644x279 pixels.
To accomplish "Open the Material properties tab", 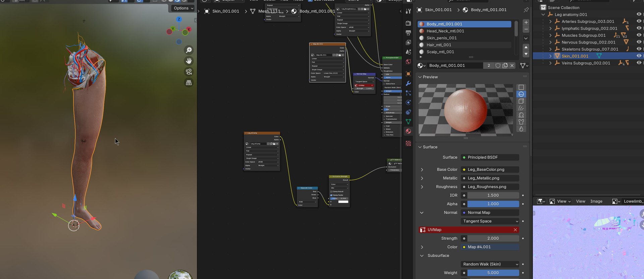I will click(408, 131).
